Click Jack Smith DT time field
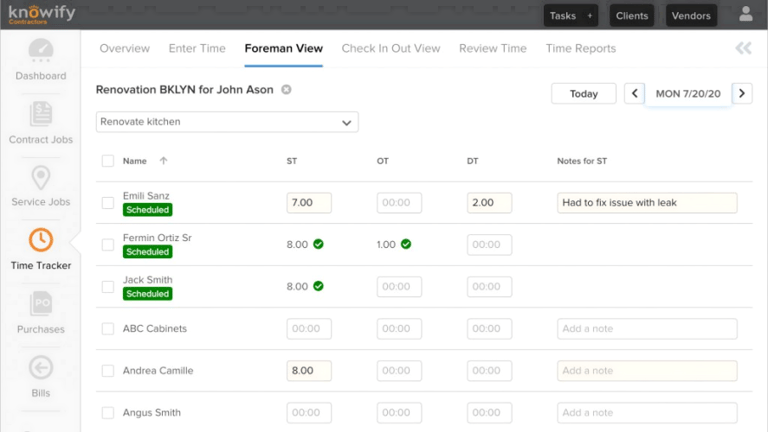The image size is (768, 432). [489, 287]
